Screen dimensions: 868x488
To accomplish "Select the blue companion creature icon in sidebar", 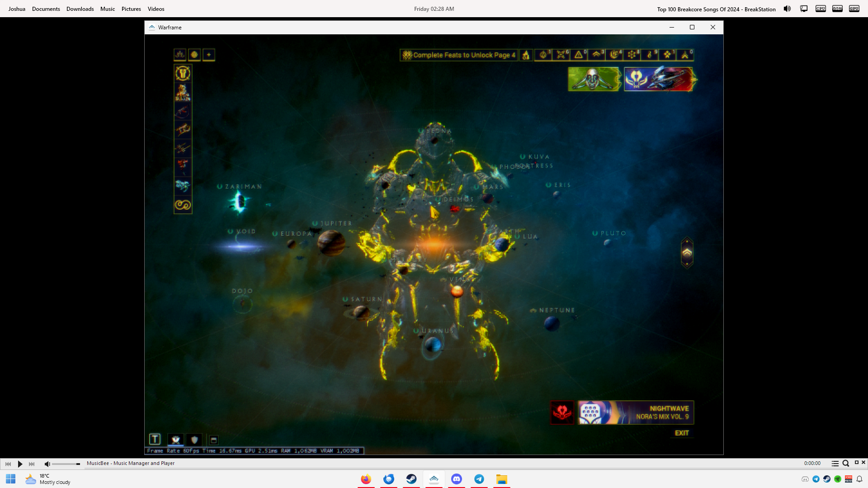I will tap(183, 186).
